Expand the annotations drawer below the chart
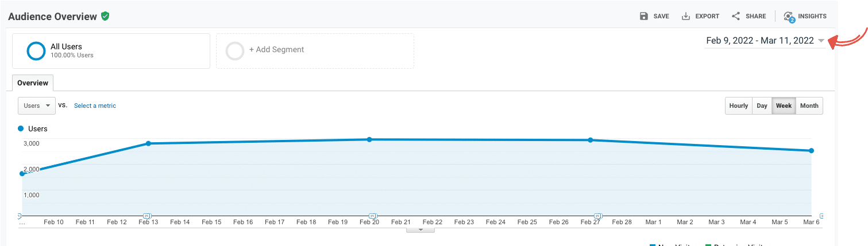This screenshot has width=868, height=246. (x=421, y=229)
